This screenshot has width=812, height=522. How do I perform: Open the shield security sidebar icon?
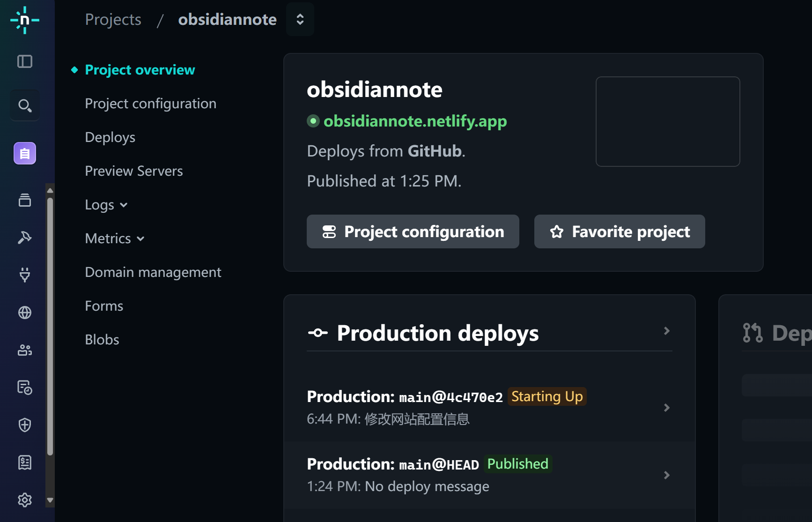tap(25, 425)
